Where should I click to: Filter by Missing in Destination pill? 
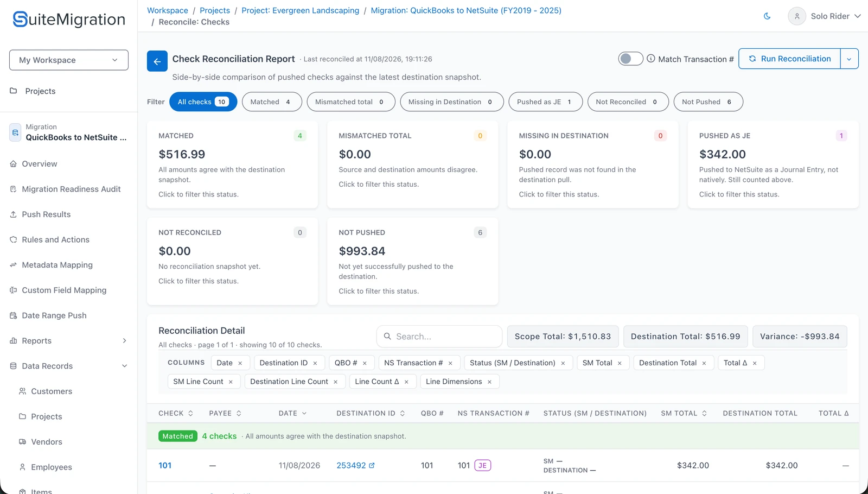[x=452, y=102]
